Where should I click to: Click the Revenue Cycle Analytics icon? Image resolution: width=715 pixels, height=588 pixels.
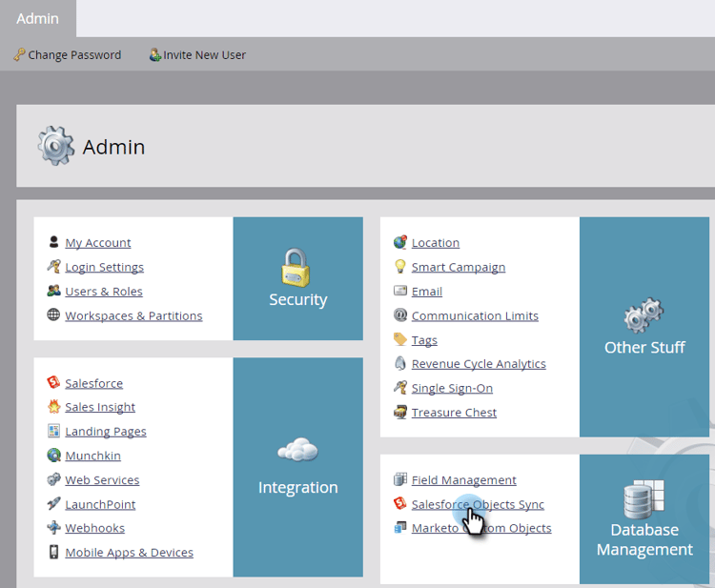pos(400,363)
